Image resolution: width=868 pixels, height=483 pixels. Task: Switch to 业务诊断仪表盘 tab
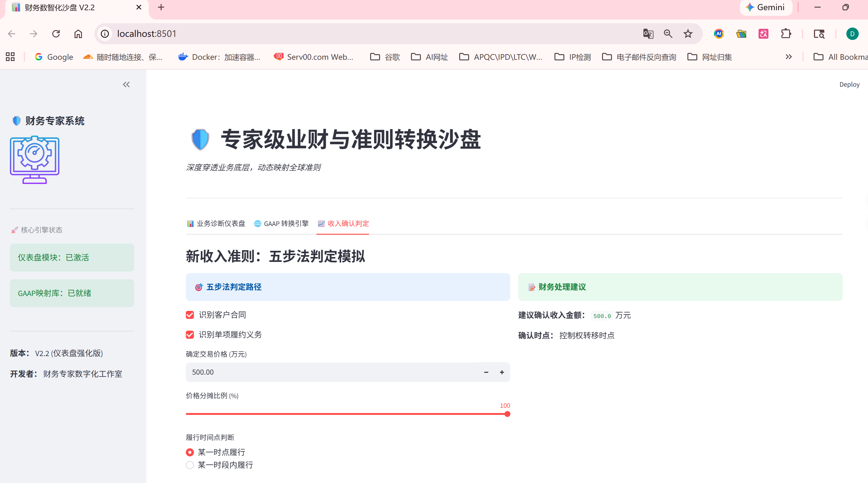[x=216, y=223]
